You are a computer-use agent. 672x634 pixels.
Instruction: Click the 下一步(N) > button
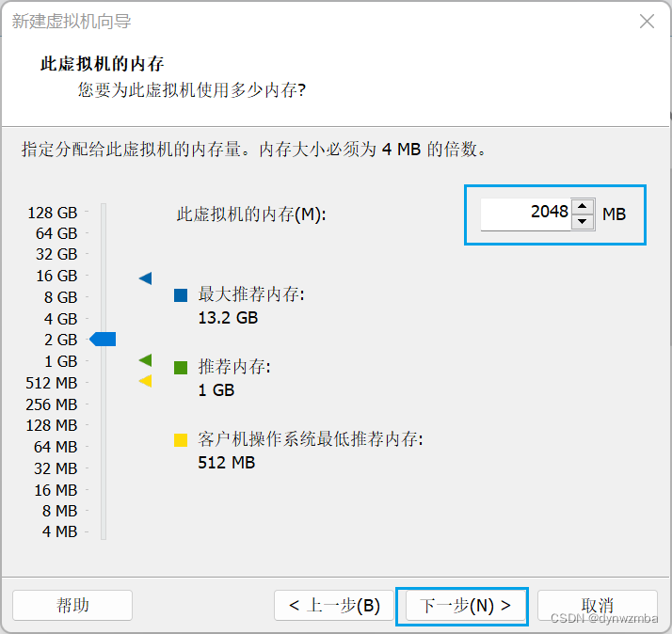click(x=465, y=605)
